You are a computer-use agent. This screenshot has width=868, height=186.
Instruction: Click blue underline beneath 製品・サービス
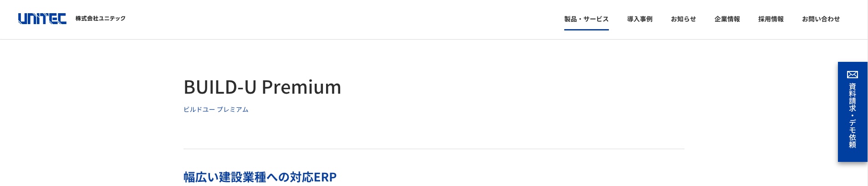click(x=586, y=30)
